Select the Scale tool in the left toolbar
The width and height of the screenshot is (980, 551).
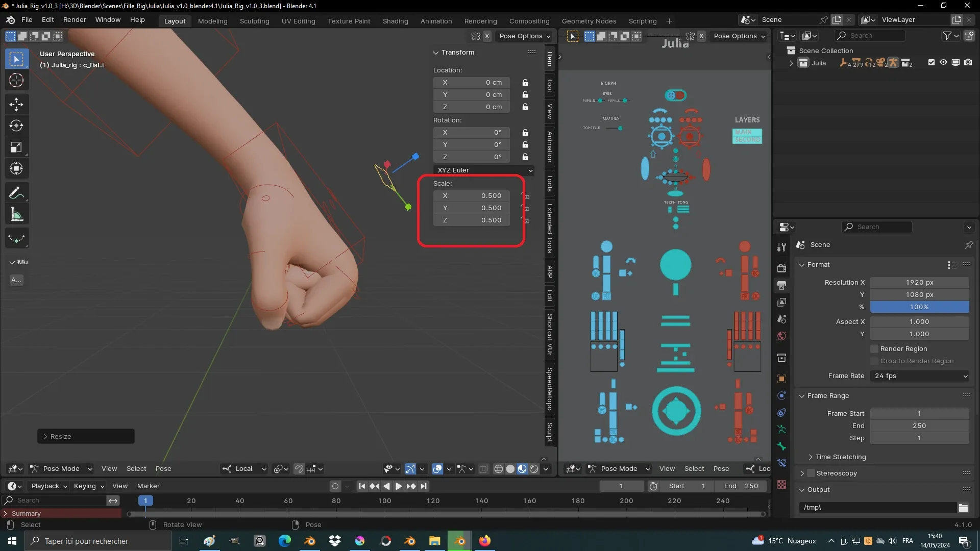pos(16,147)
